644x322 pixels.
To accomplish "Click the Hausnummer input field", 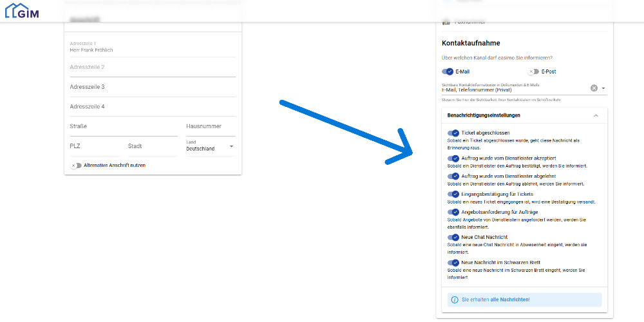I will (x=210, y=127).
